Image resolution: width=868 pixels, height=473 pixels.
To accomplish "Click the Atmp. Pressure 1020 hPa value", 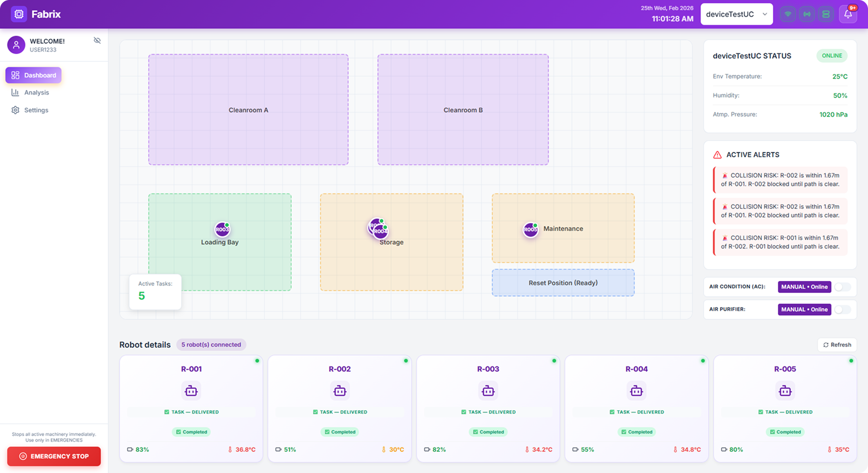I will 833,114.
